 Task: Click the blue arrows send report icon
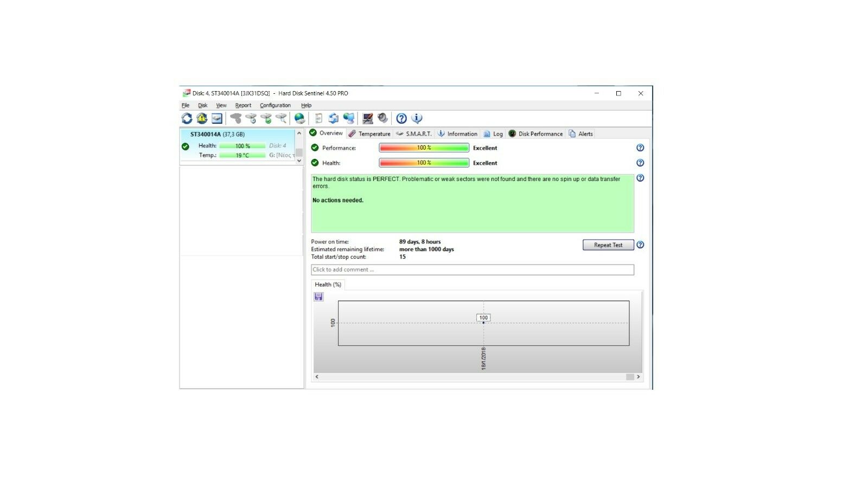click(x=334, y=118)
